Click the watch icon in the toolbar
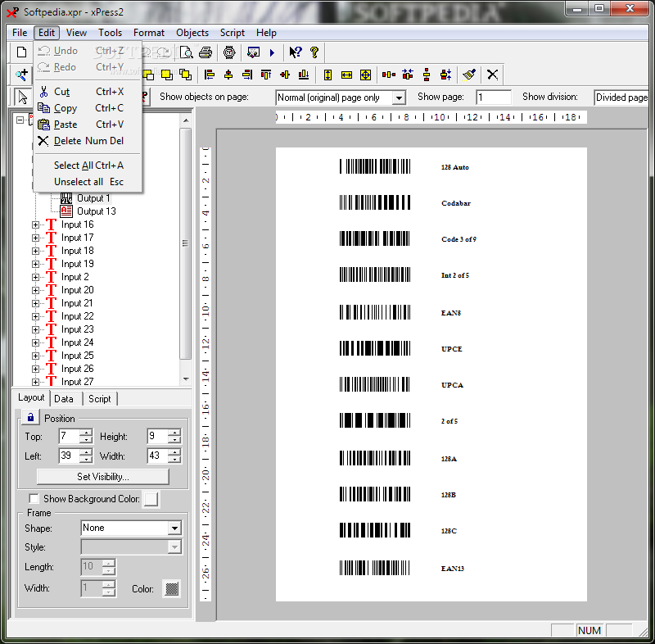This screenshot has width=655, height=644. click(229, 52)
